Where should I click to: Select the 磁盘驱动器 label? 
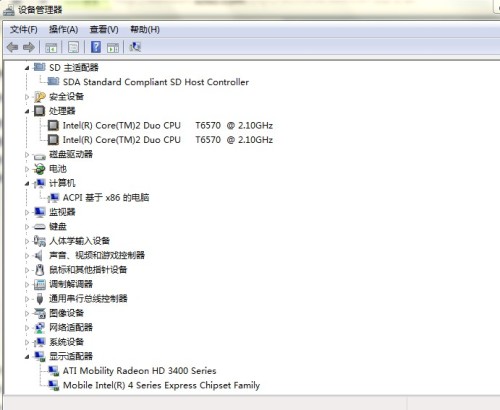pyautogui.click(x=71, y=154)
